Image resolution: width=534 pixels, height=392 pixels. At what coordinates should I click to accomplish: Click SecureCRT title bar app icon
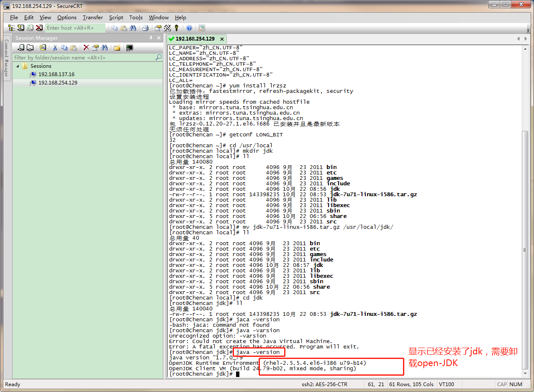[x=6, y=6]
